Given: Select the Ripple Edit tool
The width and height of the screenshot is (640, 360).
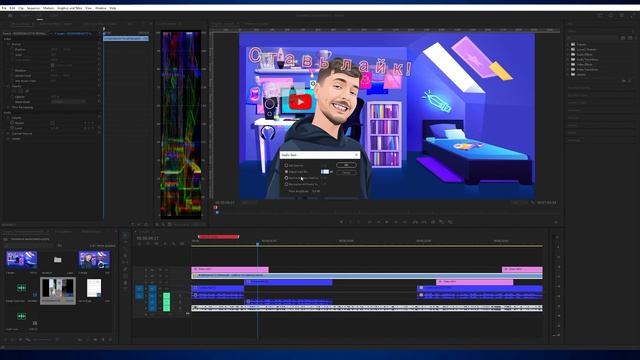Looking at the screenshot, I should tap(125, 249).
